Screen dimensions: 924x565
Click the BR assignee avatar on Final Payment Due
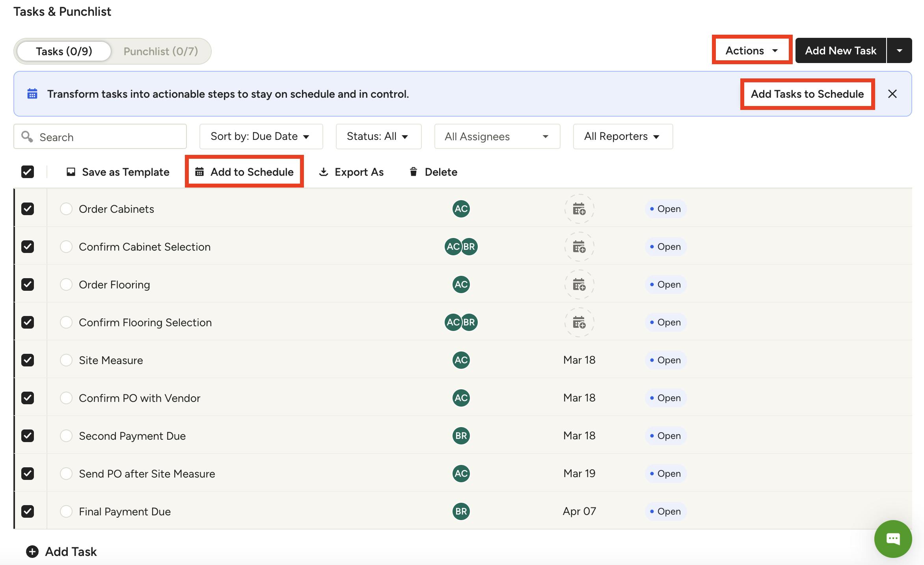coord(461,511)
